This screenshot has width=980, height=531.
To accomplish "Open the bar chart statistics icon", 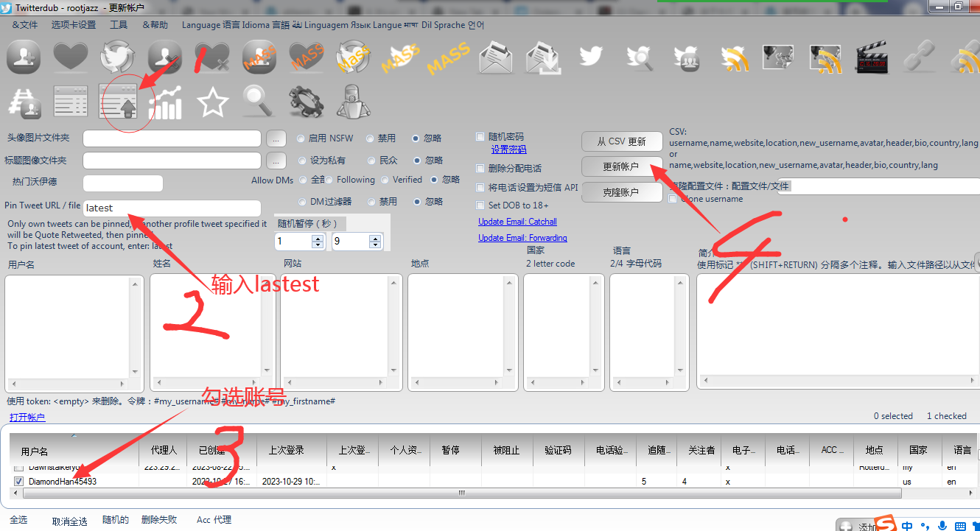I will 165,102.
